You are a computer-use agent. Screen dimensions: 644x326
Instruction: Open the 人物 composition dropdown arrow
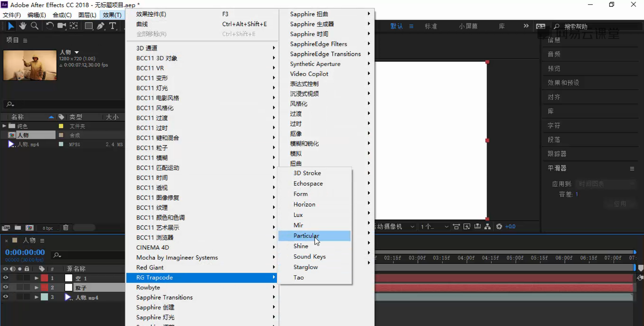(x=77, y=52)
